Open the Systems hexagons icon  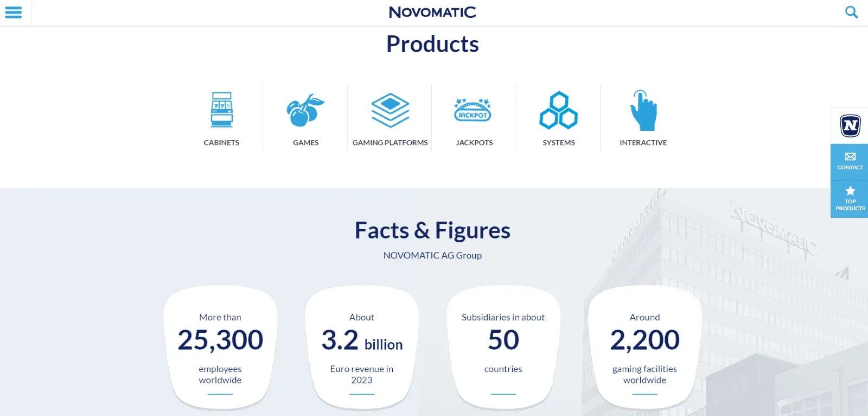[x=559, y=110]
